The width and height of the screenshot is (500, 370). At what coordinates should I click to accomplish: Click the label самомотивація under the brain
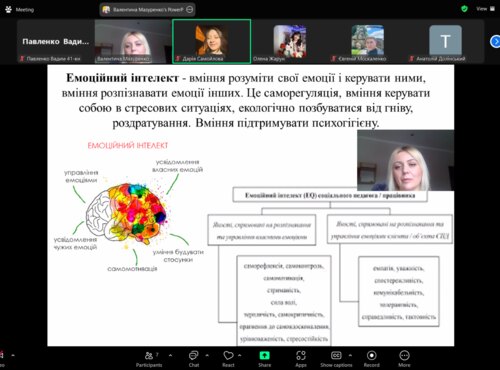pos(132,269)
